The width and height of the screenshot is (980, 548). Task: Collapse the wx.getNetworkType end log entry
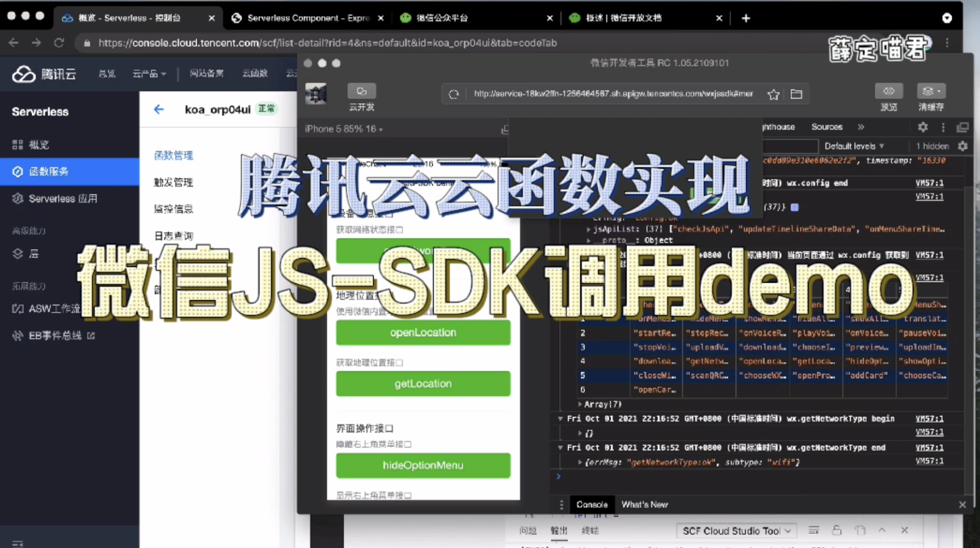(x=560, y=448)
